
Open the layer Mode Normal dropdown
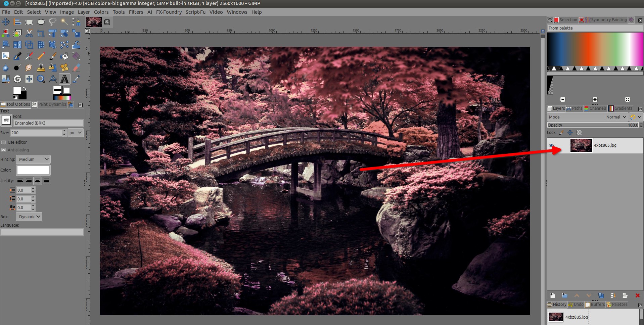pos(587,117)
